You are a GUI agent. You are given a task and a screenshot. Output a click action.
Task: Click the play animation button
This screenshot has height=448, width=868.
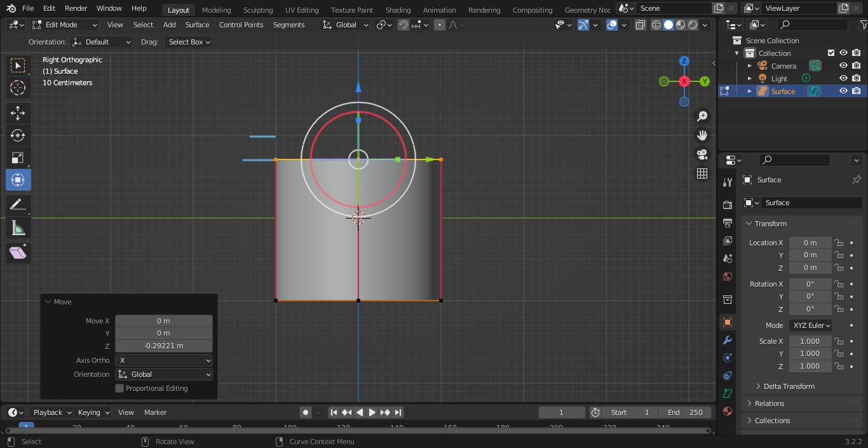[x=372, y=412]
